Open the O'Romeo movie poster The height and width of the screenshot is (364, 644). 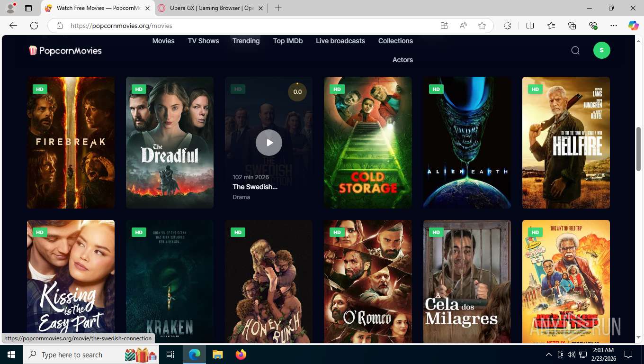368,282
